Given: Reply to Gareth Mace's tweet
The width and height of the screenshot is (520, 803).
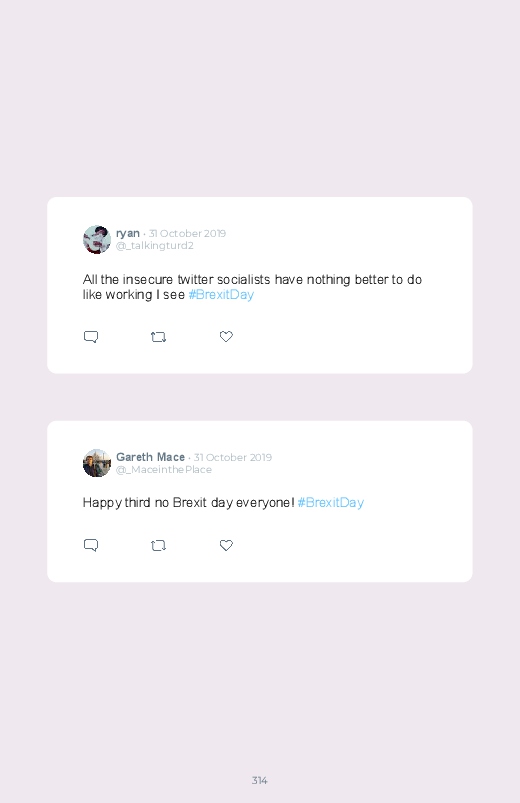Looking at the screenshot, I should [91, 545].
